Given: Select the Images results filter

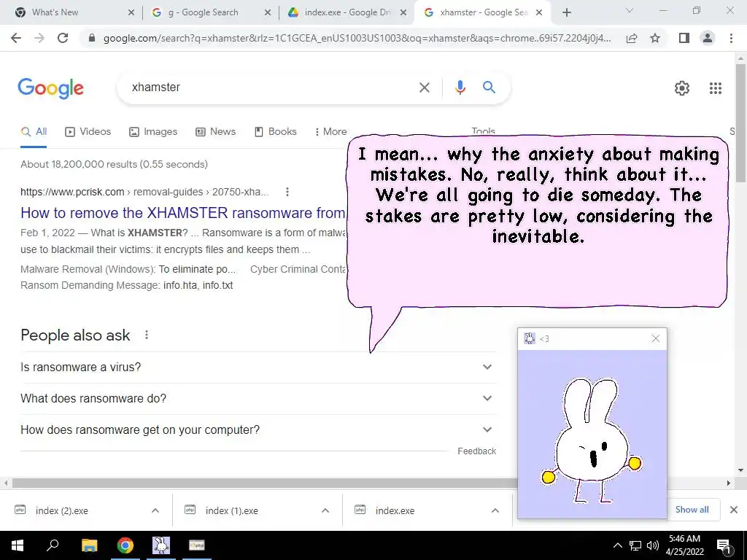Looking at the screenshot, I should (153, 132).
